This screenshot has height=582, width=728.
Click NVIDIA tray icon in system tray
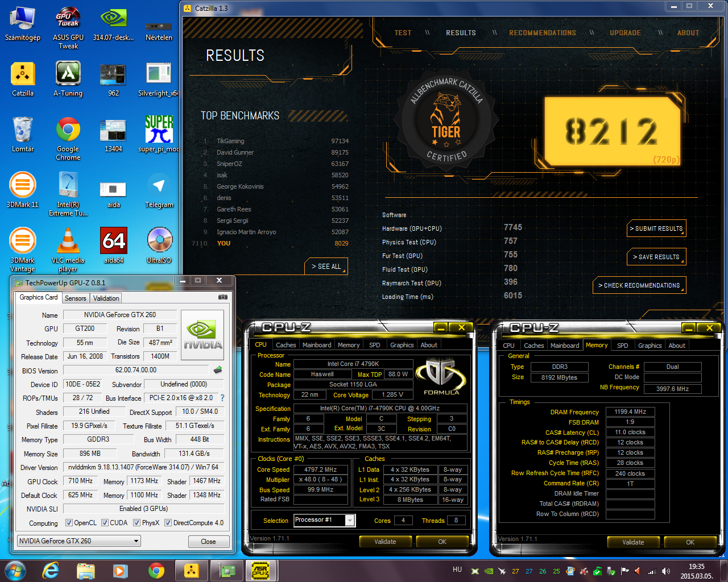[x=488, y=571]
